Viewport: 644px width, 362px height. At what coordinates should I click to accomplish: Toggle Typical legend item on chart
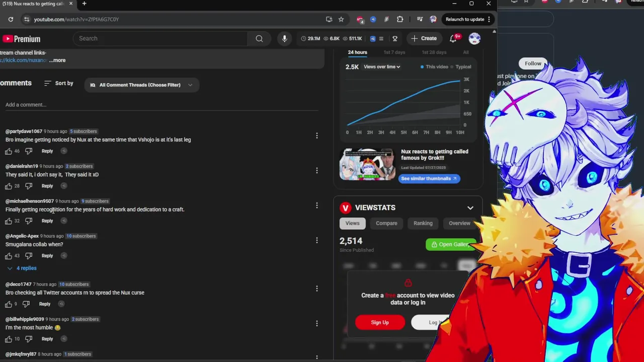[461, 67]
